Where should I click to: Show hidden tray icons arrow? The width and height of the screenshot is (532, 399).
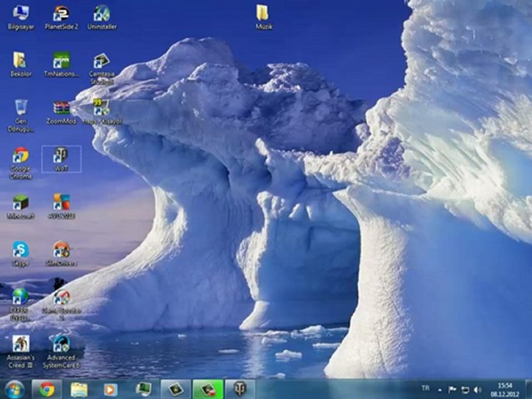[x=439, y=390]
